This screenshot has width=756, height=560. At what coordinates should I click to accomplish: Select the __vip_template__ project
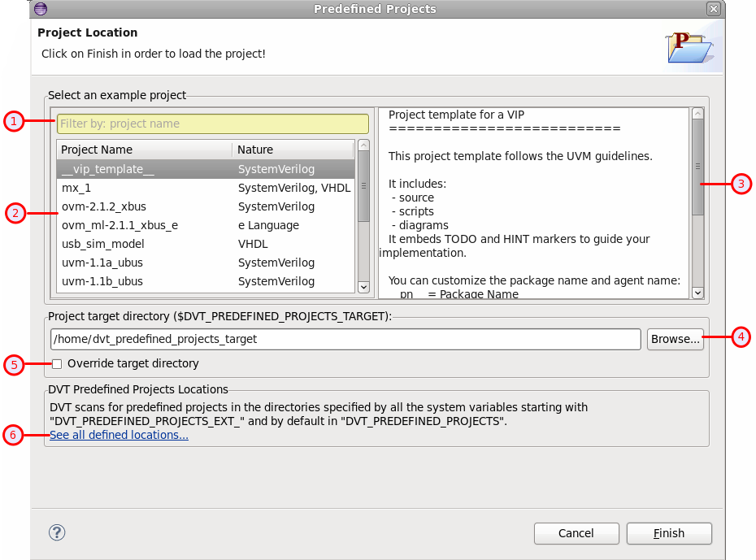point(107,169)
